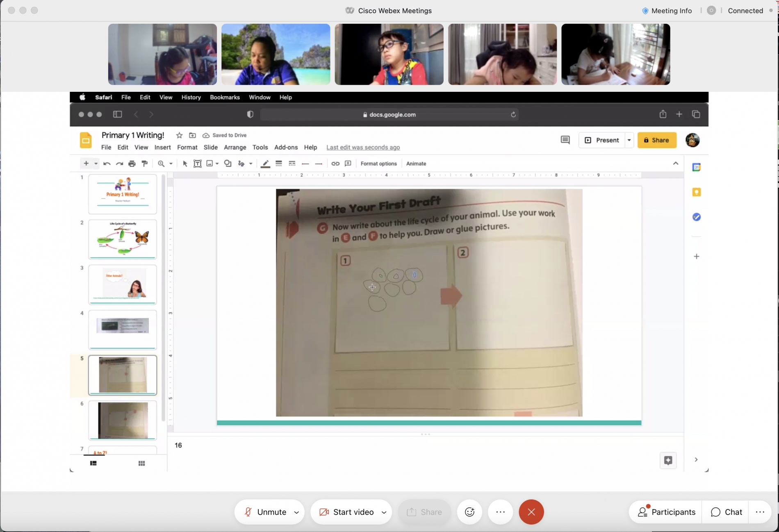
Task: Open the border dash option
Action: pyautogui.click(x=292, y=164)
